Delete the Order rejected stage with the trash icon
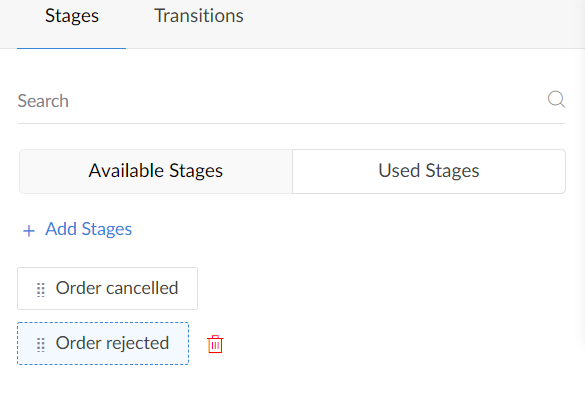585x415 pixels. (x=215, y=344)
